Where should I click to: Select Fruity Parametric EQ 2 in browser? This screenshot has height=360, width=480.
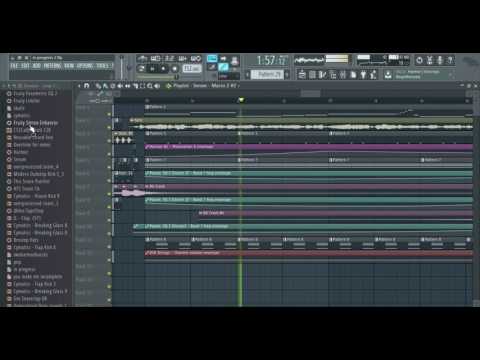[x=35, y=94]
